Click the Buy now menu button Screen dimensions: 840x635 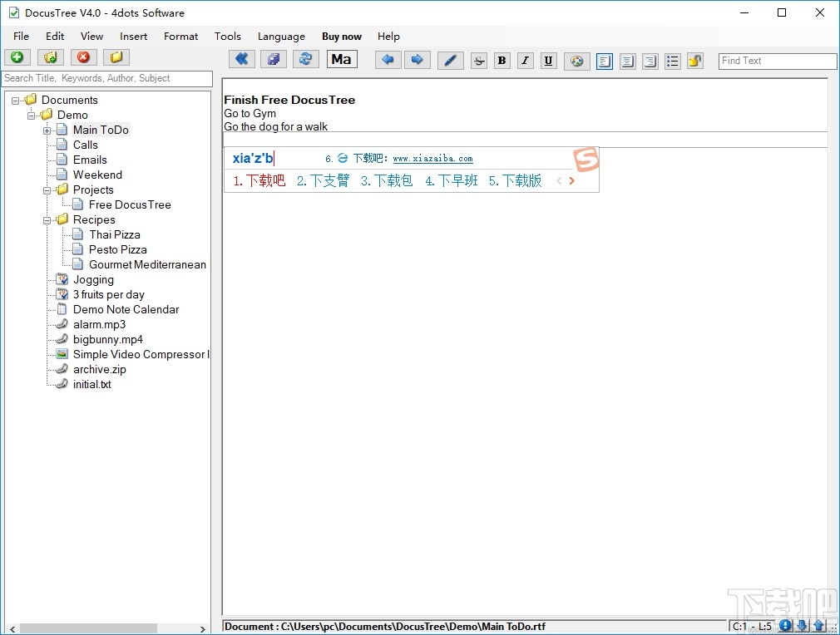point(341,37)
